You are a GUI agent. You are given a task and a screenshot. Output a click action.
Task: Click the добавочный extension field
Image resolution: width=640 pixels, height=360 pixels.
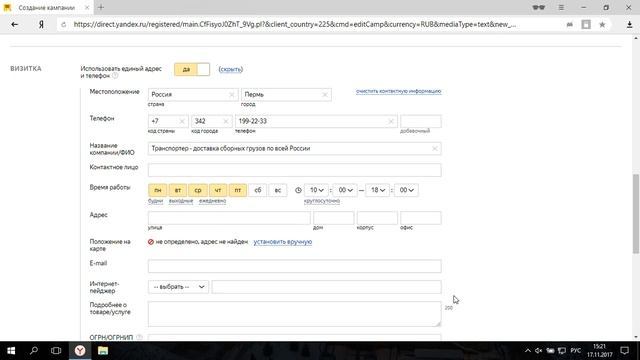click(x=421, y=121)
